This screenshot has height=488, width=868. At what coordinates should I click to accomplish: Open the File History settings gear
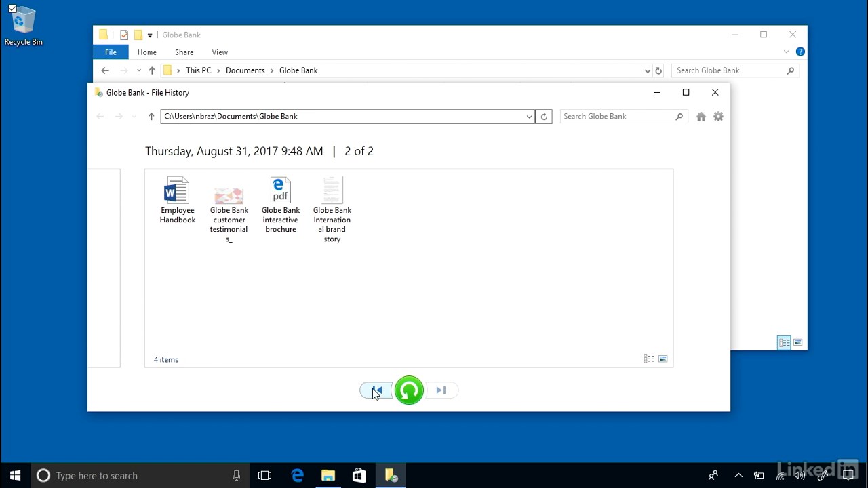click(719, 117)
